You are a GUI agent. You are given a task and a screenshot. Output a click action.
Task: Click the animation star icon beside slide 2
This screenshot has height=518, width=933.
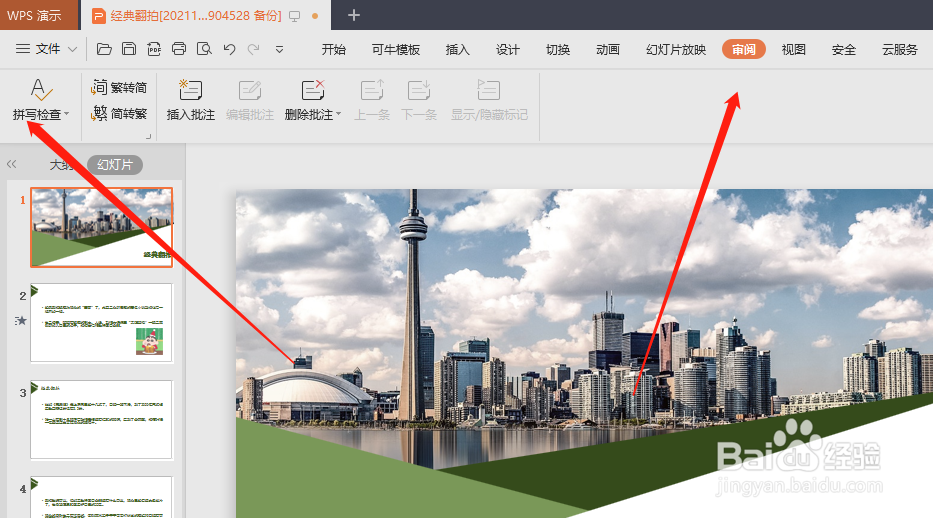click(x=21, y=321)
